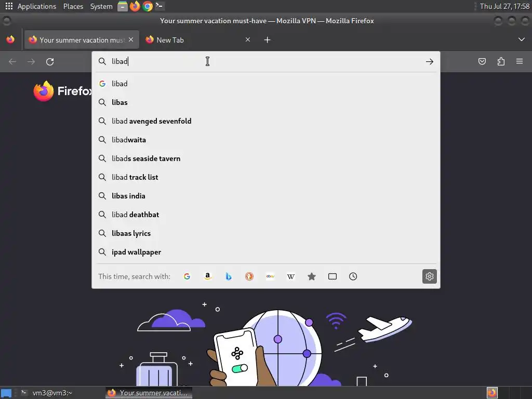Open the Places menu
Image resolution: width=532 pixels, height=399 pixels.
pyautogui.click(x=73, y=6)
